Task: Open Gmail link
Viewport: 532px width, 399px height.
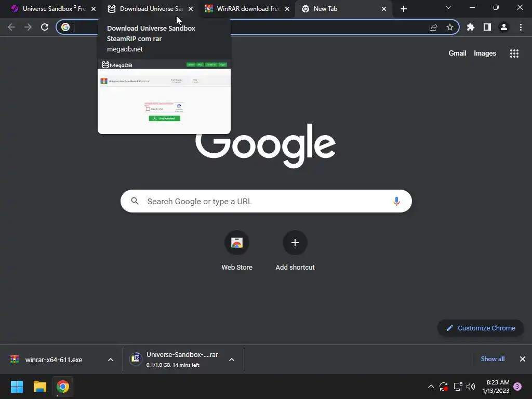Action: click(457, 54)
